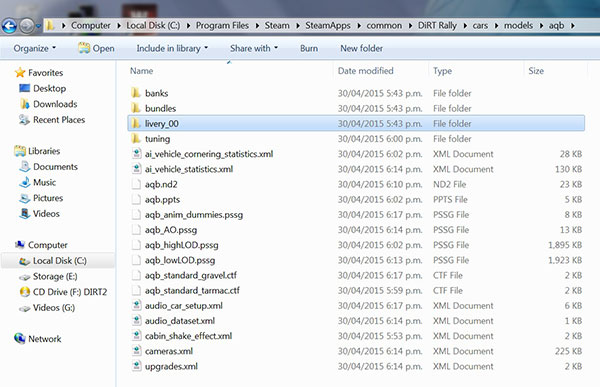Select the livery_00 folder

click(x=356, y=123)
